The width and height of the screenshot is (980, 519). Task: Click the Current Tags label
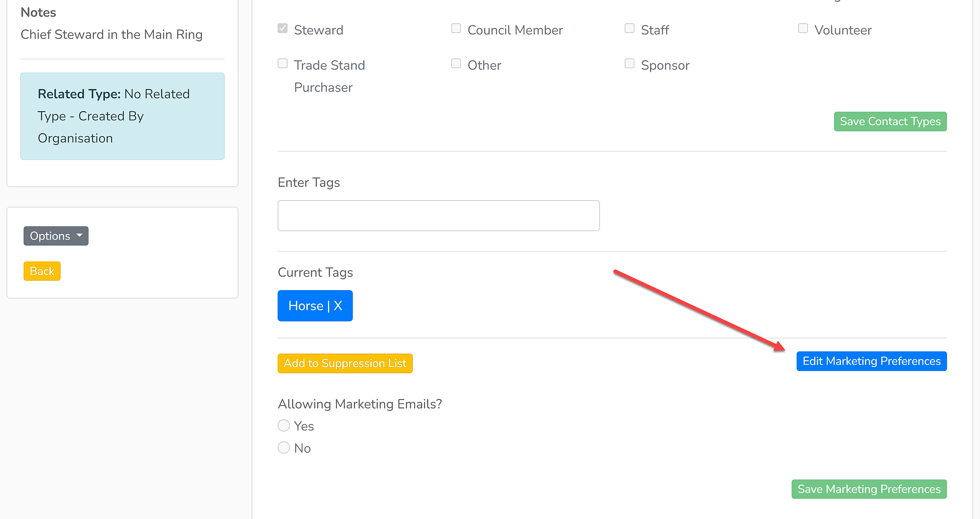(315, 273)
